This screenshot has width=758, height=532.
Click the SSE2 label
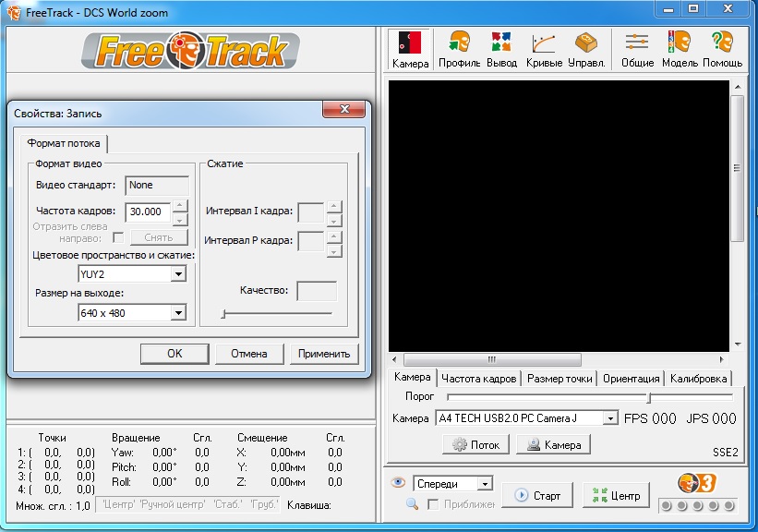click(725, 453)
